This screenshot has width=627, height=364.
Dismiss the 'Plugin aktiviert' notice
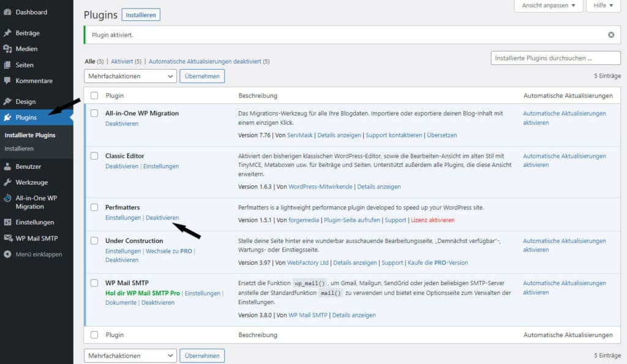pyautogui.click(x=611, y=35)
